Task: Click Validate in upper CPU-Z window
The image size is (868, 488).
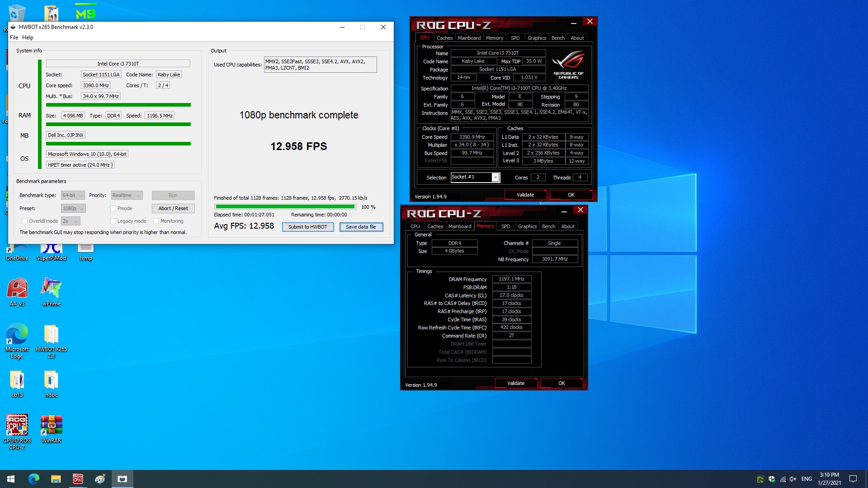Action: click(525, 195)
